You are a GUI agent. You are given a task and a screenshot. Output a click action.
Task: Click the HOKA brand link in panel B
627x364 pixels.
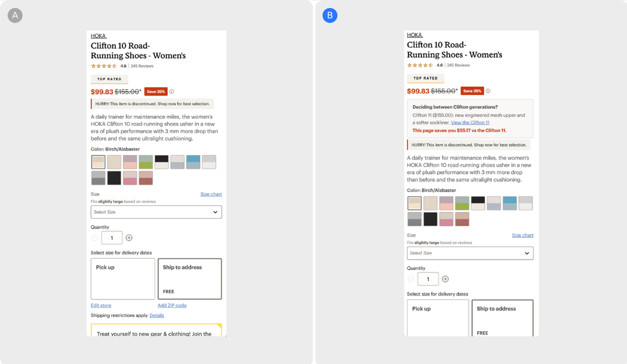(x=414, y=35)
